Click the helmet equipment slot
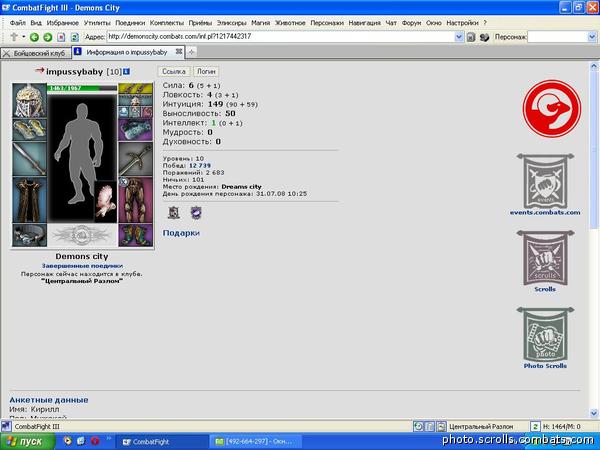600x450 pixels. (29, 101)
